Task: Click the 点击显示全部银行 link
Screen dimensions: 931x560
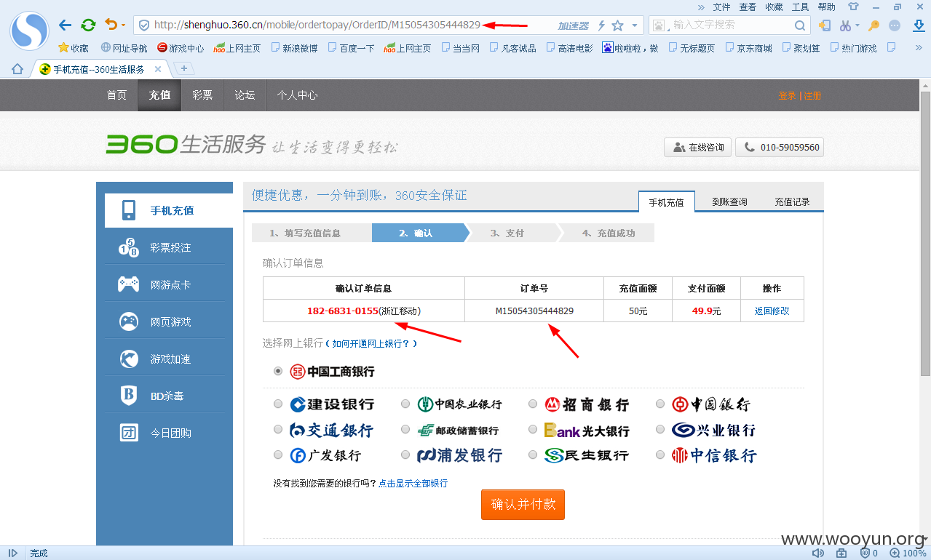Action: point(413,483)
